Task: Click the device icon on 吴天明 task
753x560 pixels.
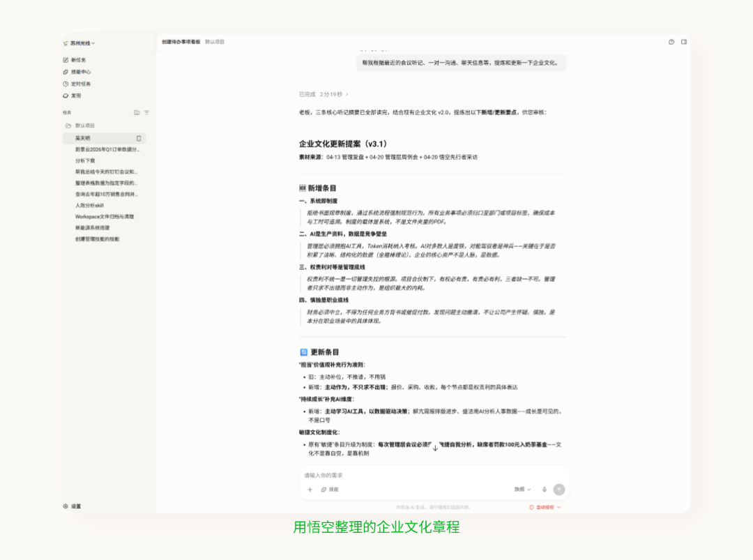Action: click(x=139, y=138)
